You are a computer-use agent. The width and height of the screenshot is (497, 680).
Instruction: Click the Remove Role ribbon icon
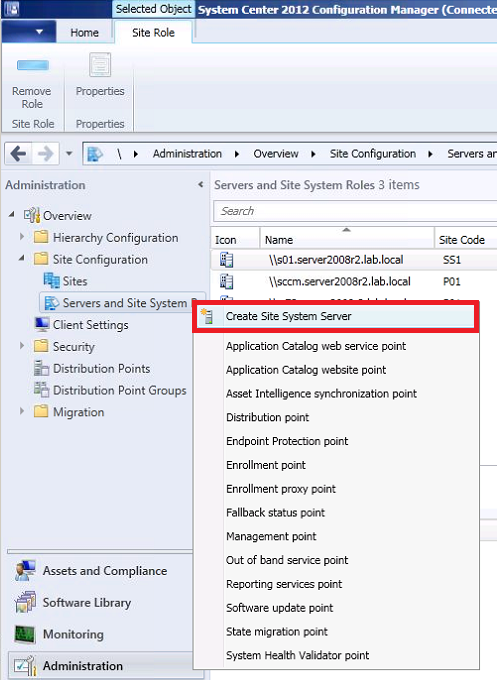coord(32,65)
